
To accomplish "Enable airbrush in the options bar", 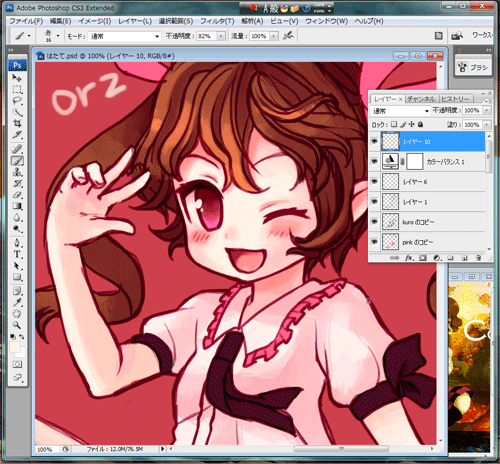I will 288,36.
